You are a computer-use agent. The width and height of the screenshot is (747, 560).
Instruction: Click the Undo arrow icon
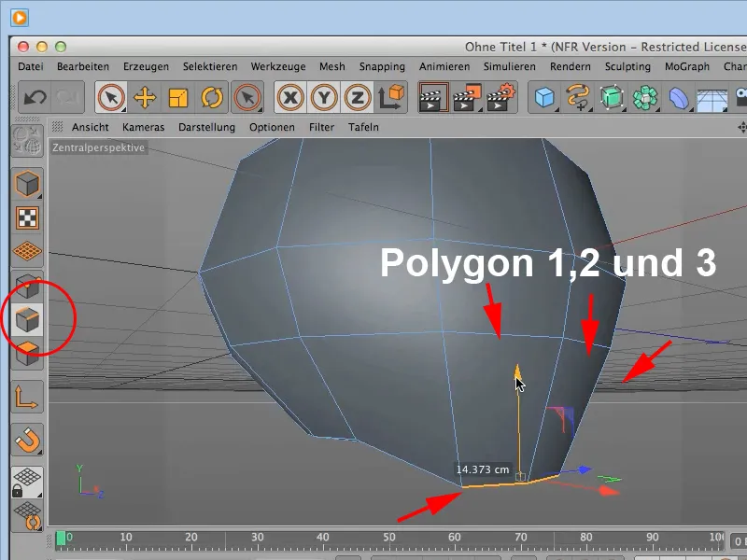coord(35,96)
